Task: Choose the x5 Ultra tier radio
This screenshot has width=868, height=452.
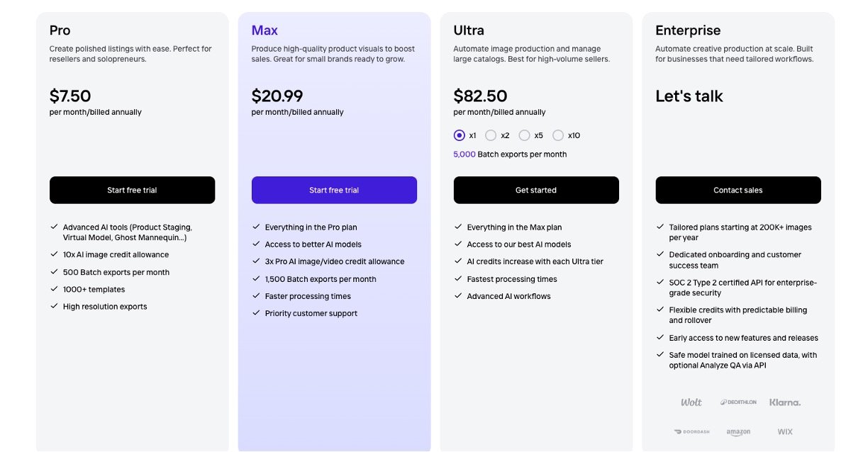Action: (524, 135)
